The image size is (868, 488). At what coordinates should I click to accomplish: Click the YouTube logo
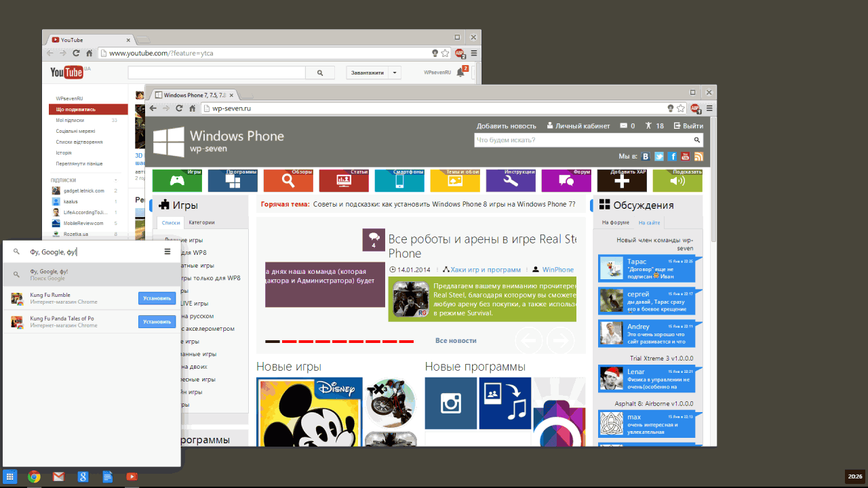pyautogui.click(x=66, y=73)
